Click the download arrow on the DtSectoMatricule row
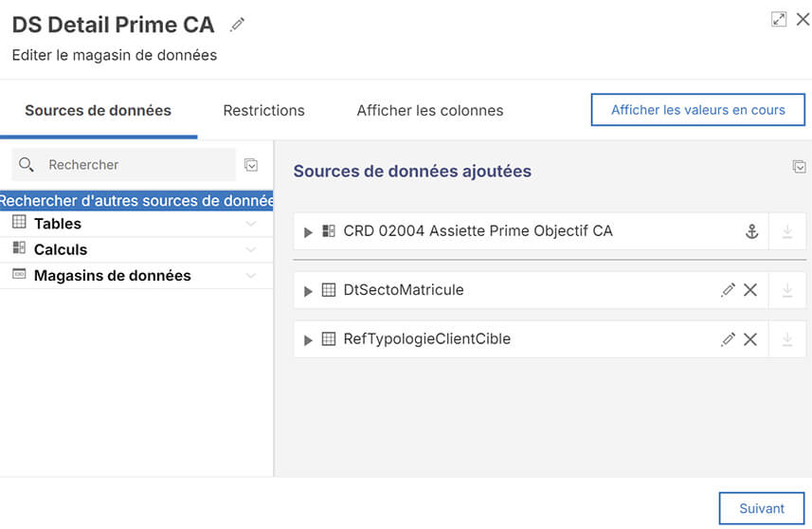This screenshot has width=812, height=529. pyautogui.click(x=787, y=290)
